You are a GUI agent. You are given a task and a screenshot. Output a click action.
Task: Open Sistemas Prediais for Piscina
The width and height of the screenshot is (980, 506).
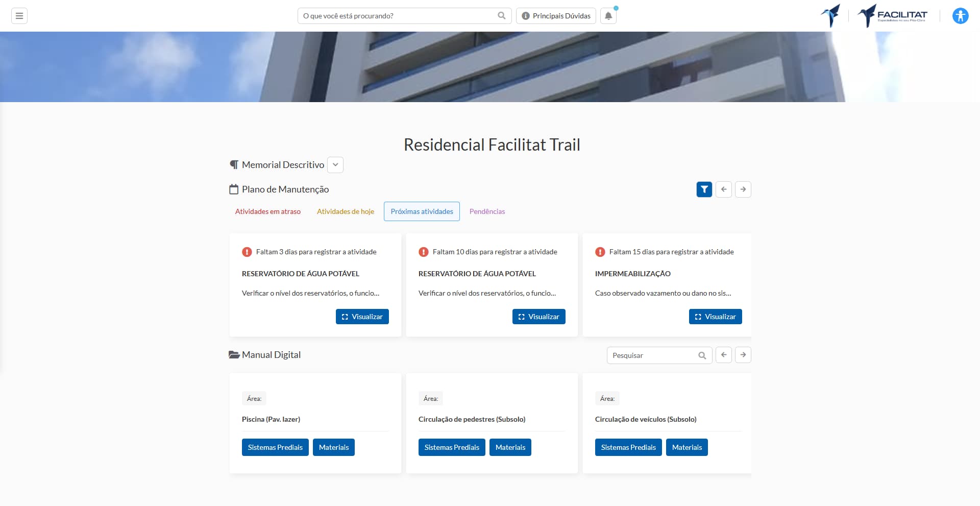pyautogui.click(x=275, y=447)
